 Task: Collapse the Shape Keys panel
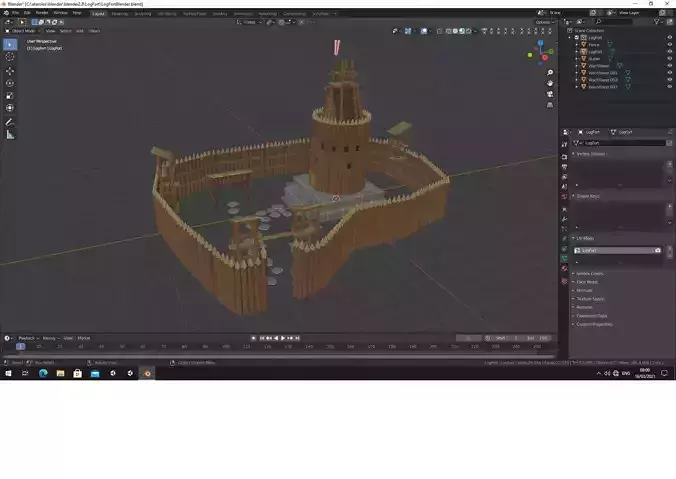coord(586,196)
